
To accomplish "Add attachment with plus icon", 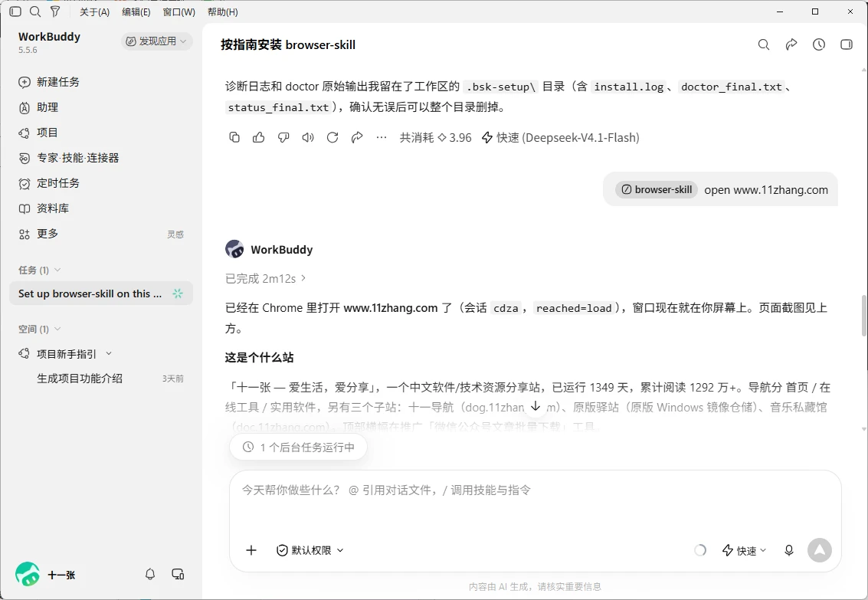I will tap(251, 550).
